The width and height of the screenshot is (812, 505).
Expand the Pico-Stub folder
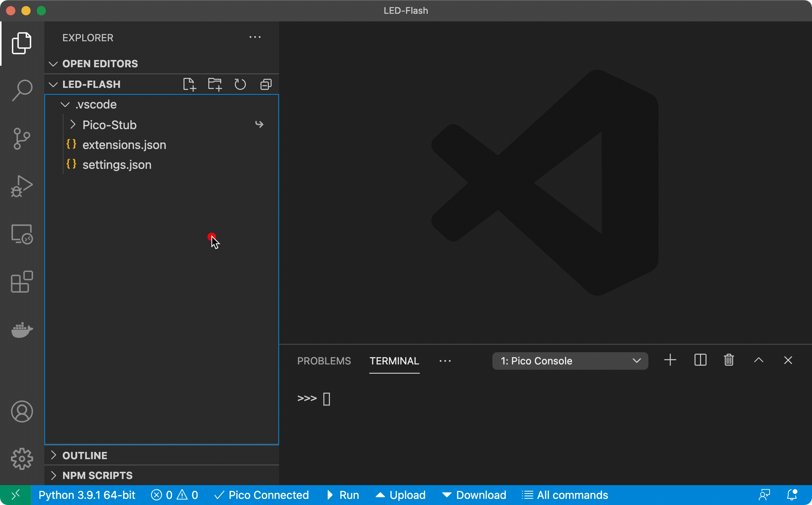point(109,125)
